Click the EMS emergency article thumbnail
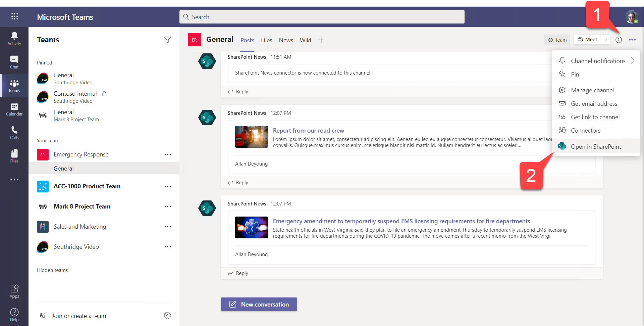 click(252, 227)
